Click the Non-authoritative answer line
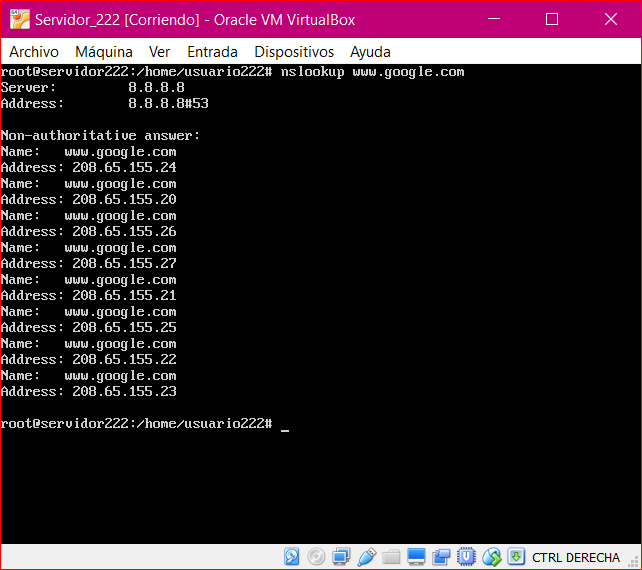 coord(100,135)
